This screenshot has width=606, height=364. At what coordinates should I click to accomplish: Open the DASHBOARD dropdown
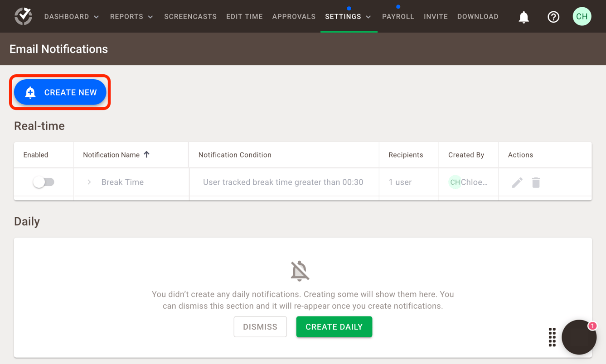tap(72, 16)
